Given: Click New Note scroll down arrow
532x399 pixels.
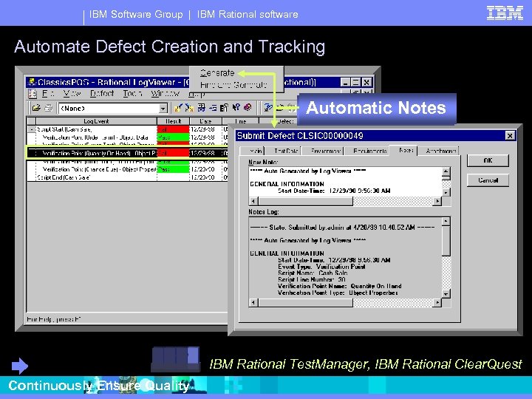Looking at the screenshot, I should (446, 192).
